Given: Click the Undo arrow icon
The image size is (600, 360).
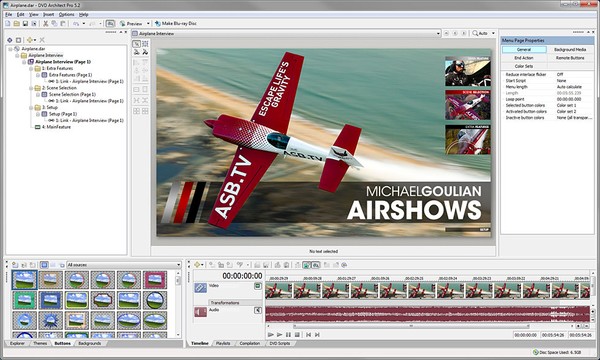Looking at the screenshot, I should (76, 24).
